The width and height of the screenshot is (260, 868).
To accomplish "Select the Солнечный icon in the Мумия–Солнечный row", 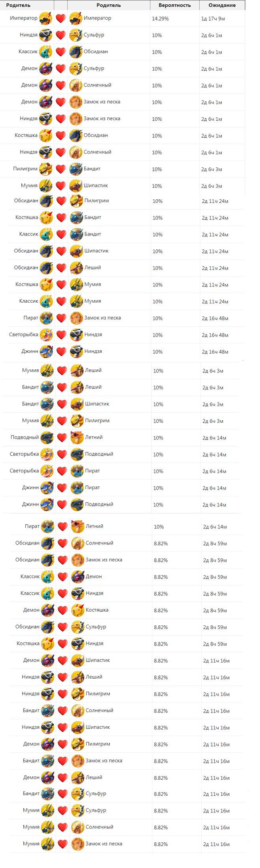I will tap(78, 827).
